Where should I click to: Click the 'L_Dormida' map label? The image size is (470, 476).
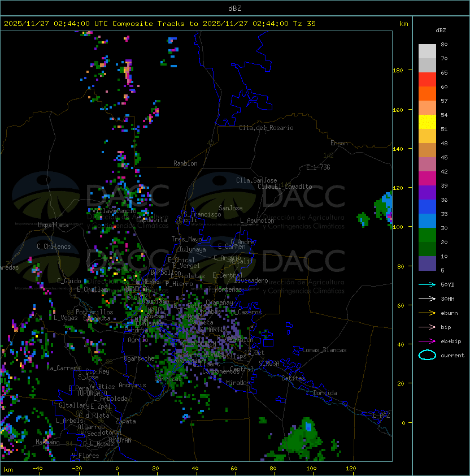tap(321, 393)
